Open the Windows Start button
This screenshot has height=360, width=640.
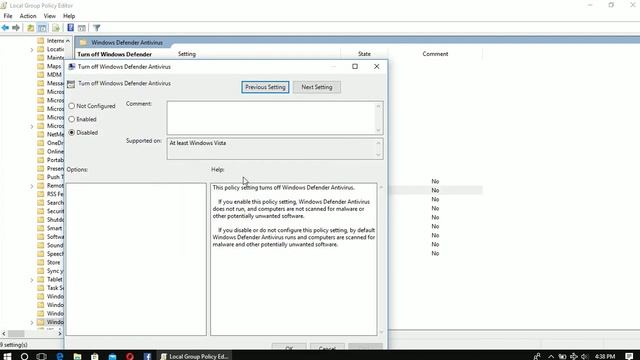pyautogui.click(x=7, y=356)
